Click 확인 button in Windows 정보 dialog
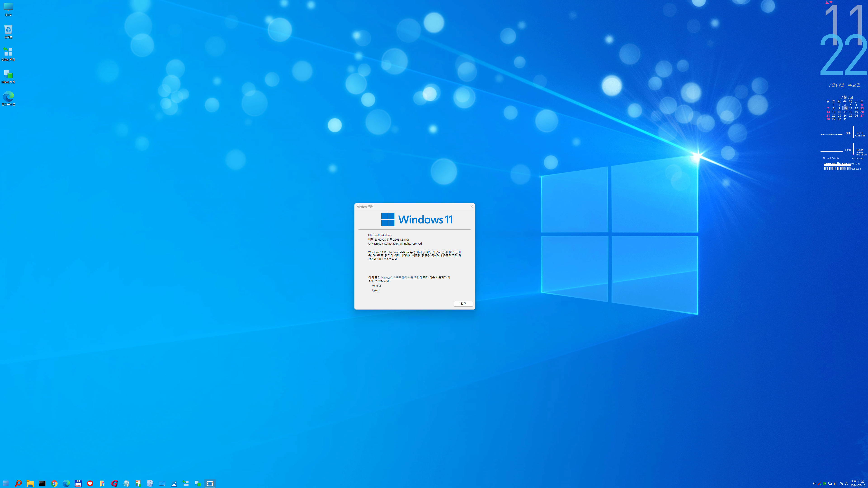This screenshot has width=868, height=488. tap(463, 303)
